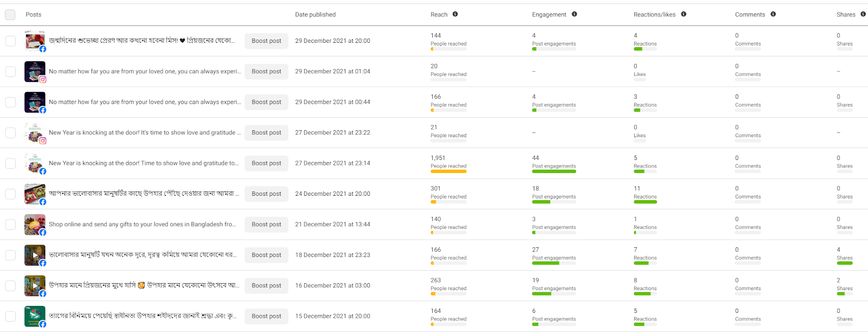Click the Reactions/likes column header
The image size is (868, 333).
pyautogui.click(x=654, y=15)
